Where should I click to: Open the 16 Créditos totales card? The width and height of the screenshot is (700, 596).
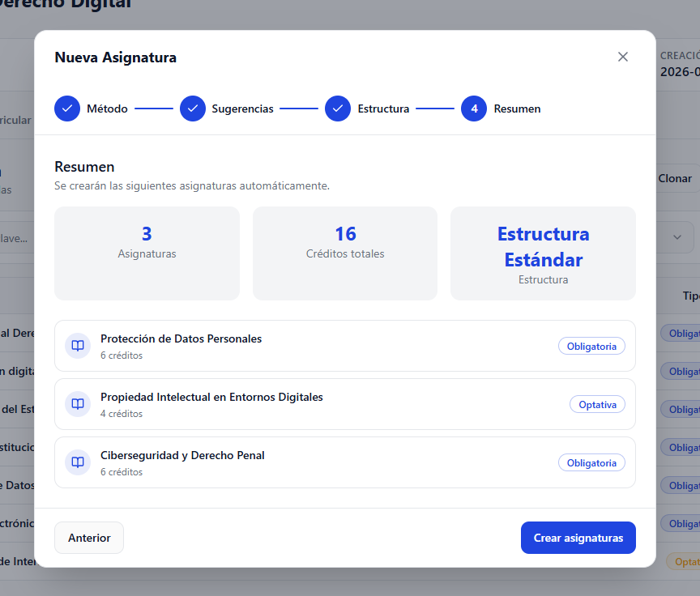click(x=345, y=253)
